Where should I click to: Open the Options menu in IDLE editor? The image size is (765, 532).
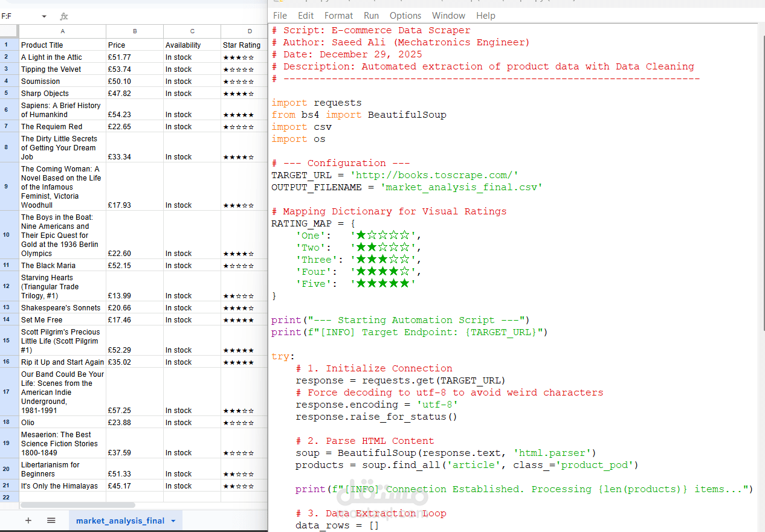click(405, 16)
